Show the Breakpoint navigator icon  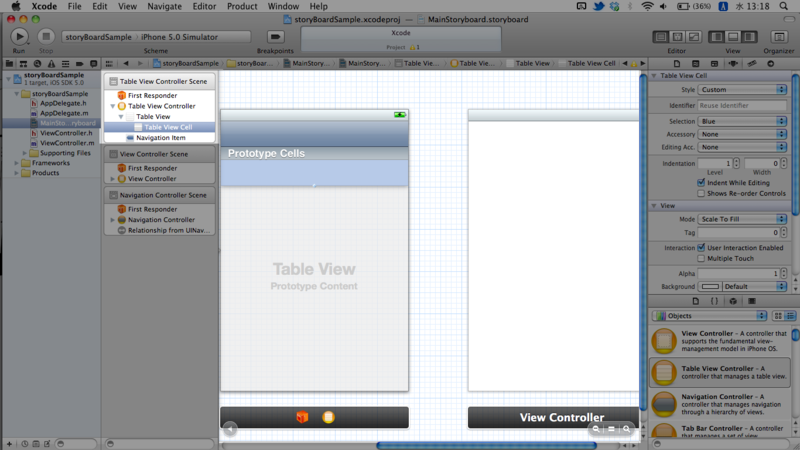pyautogui.click(x=79, y=64)
